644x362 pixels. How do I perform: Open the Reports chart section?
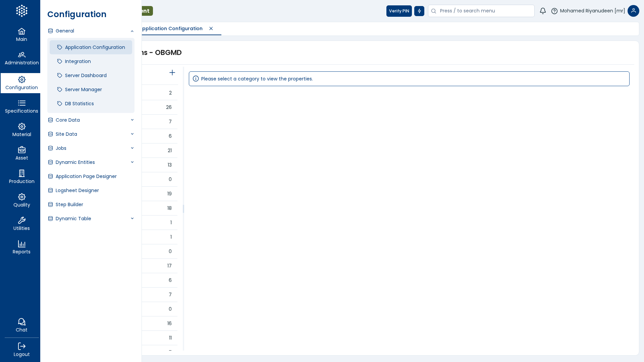pyautogui.click(x=21, y=247)
